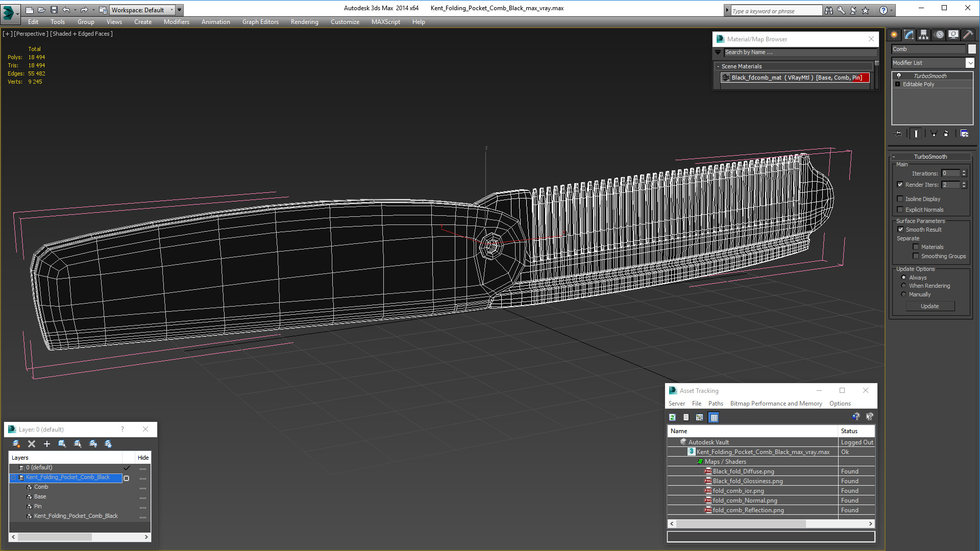980x551 pixels.
Task: Uncheck the Smooth Result checkbox
Action: pyautogui.click(x=900, y=230)
